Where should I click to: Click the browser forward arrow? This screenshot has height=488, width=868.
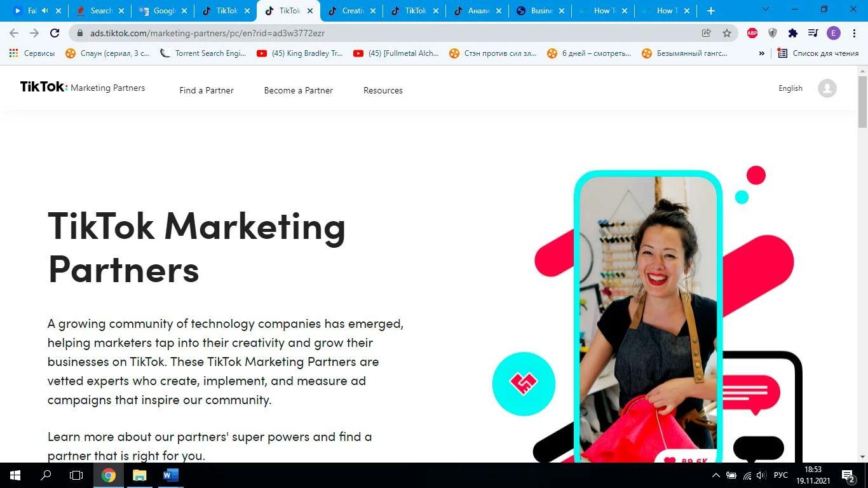[34, 33]
